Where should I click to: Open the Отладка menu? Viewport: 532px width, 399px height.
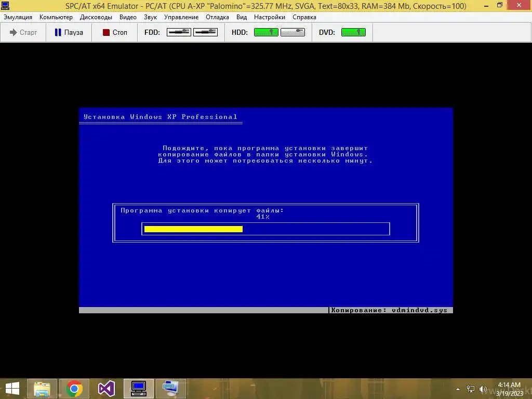coord(217,17)
